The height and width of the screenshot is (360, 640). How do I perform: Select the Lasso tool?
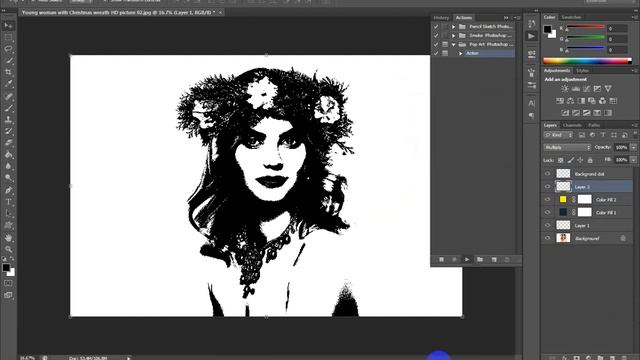tap(8, 49)
